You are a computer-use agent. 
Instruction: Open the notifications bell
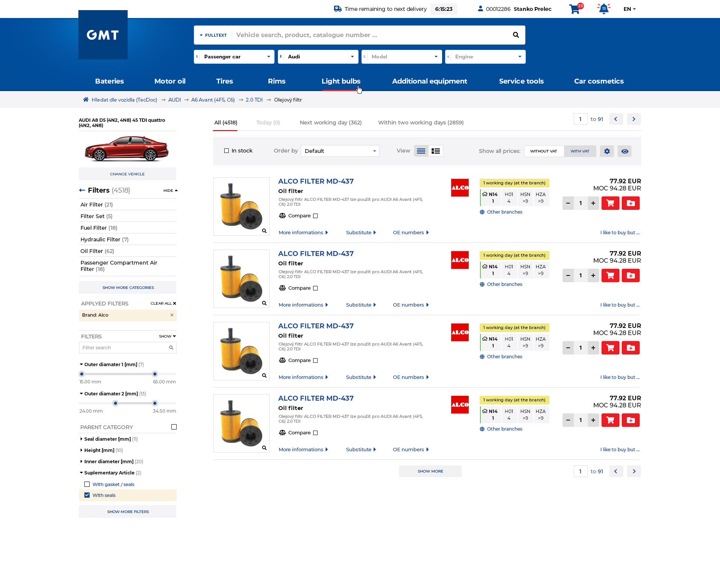(604, 9)
